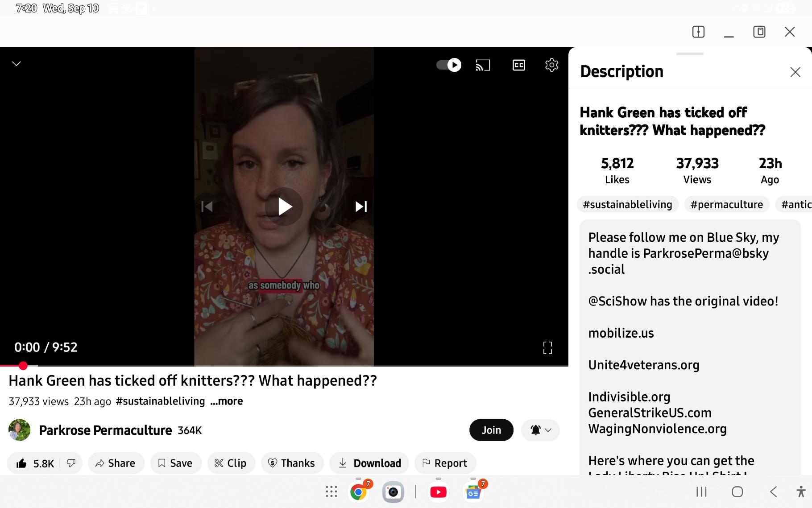Open GeneralStrikeUS.com link
Screen dimensions: 812x508
(650, 413)
